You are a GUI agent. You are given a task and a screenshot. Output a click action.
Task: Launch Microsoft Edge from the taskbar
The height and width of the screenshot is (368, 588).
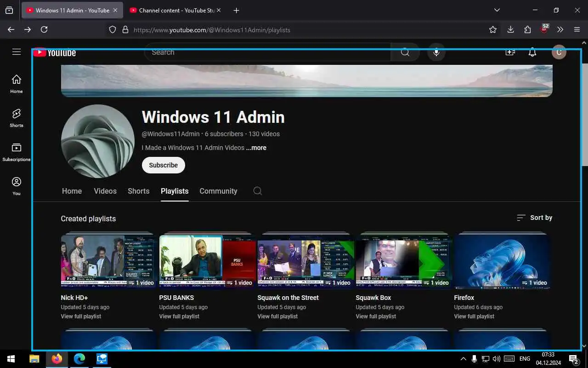[x=79, y=359]
